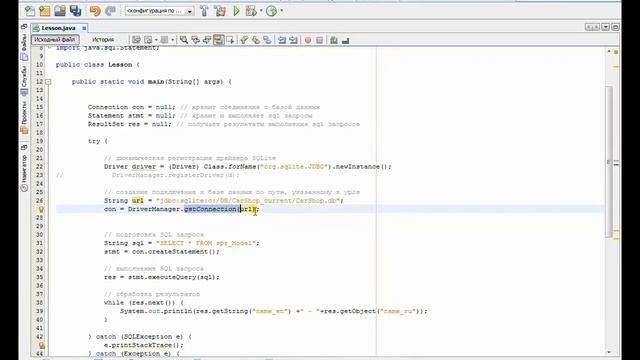Click line number 22 in the gutter
Image resolution: width=640 pixels, height=360 pixels.
[x=39, y=167]
